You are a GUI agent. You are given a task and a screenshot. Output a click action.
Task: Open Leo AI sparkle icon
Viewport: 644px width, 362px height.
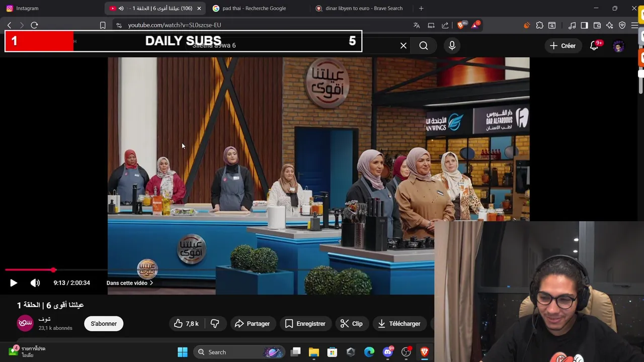coord(610,25)
